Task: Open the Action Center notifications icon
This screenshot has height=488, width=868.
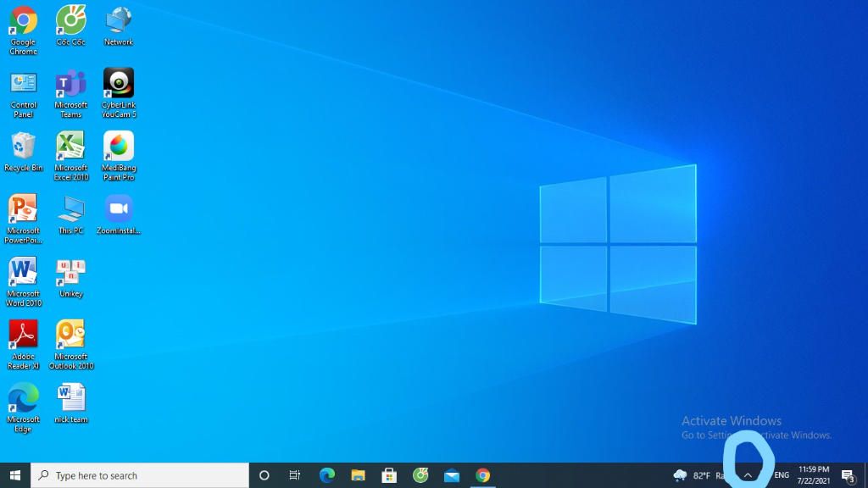Action: (848, 475)
